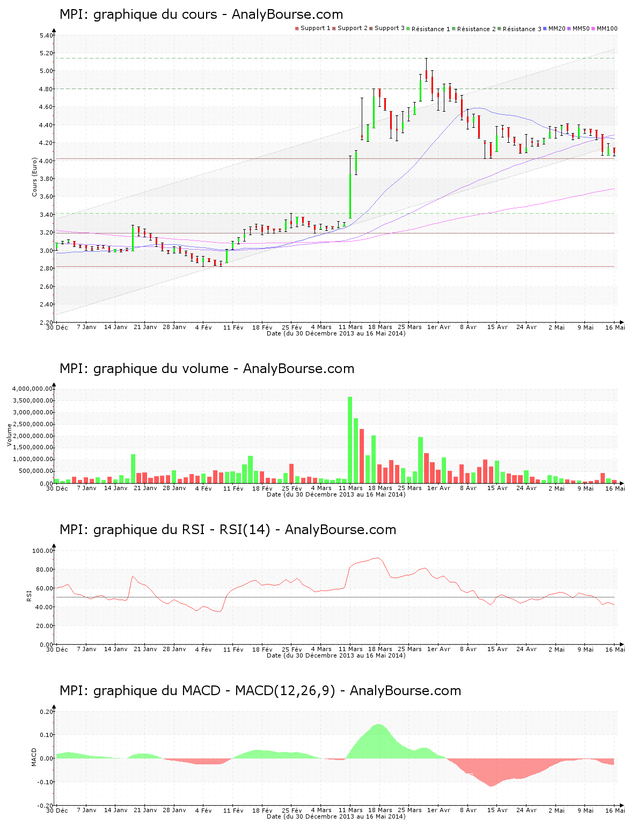Click '21 Janv' date under volume chart
The image size is (644, 832).
145,488
